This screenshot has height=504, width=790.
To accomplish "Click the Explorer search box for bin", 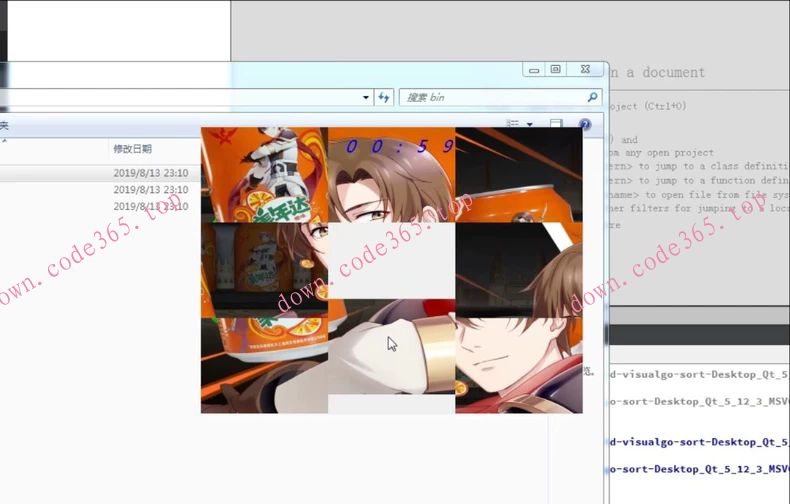I will [490, 98].
